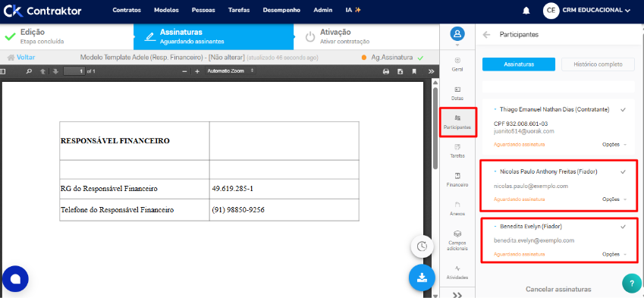Select the Edição step
The height and width of the screenshot is (298, 644).
click(x=67, y=36)
